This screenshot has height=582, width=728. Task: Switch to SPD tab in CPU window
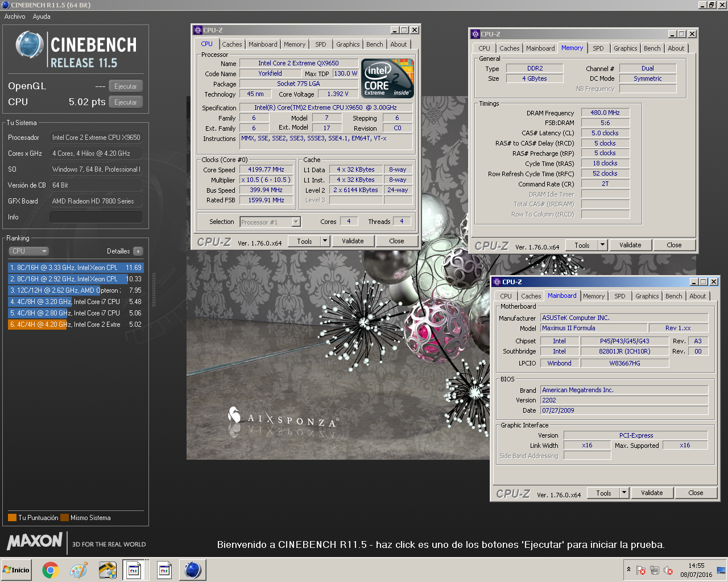(321, 44)
